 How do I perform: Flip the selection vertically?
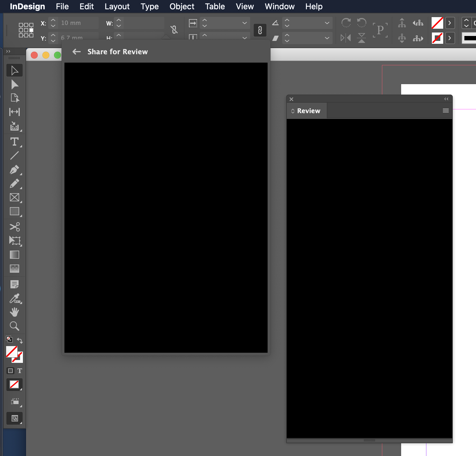coord(361,38)
